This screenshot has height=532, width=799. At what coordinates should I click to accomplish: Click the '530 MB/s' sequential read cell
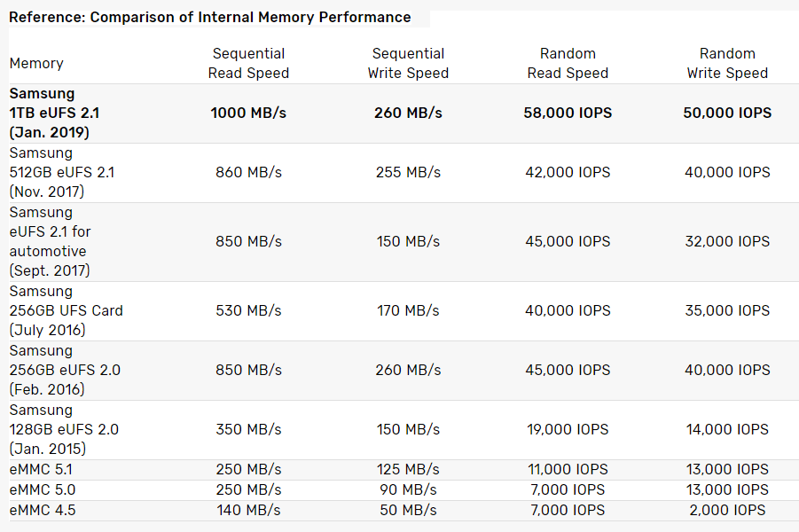pyautogui.click(x=248, y=311)
